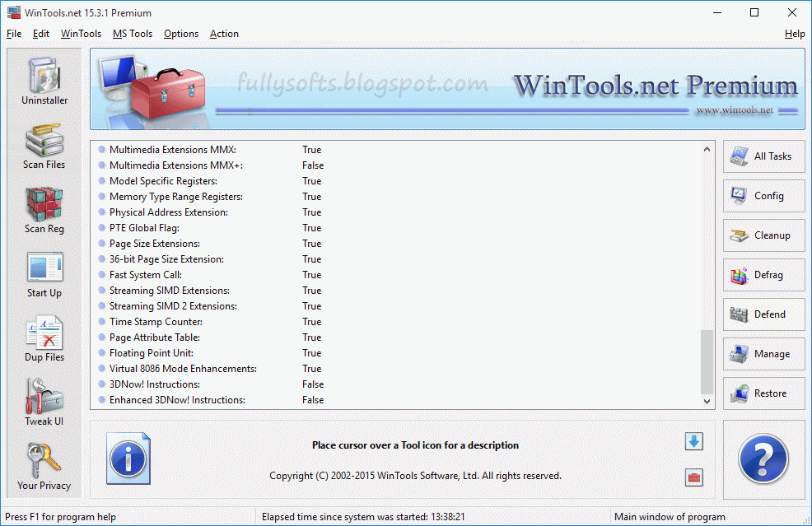The image size is (812, 526).
Task: Click the blue info icon
Action: pyautogui.click(x=128, y=459)
